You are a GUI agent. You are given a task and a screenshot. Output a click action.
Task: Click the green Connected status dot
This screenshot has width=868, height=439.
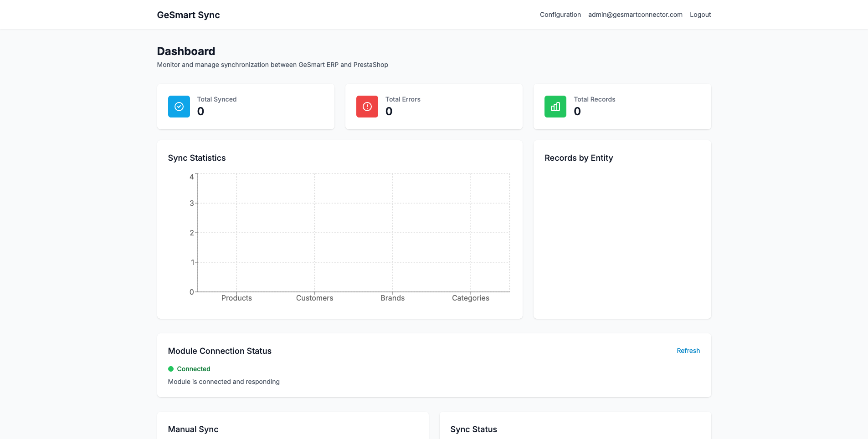tap(171, 369)
